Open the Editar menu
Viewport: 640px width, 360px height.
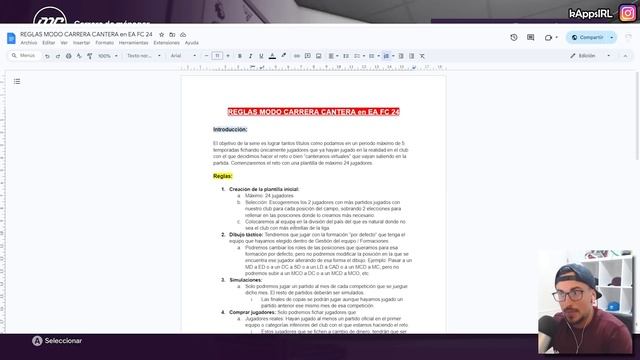49,43
